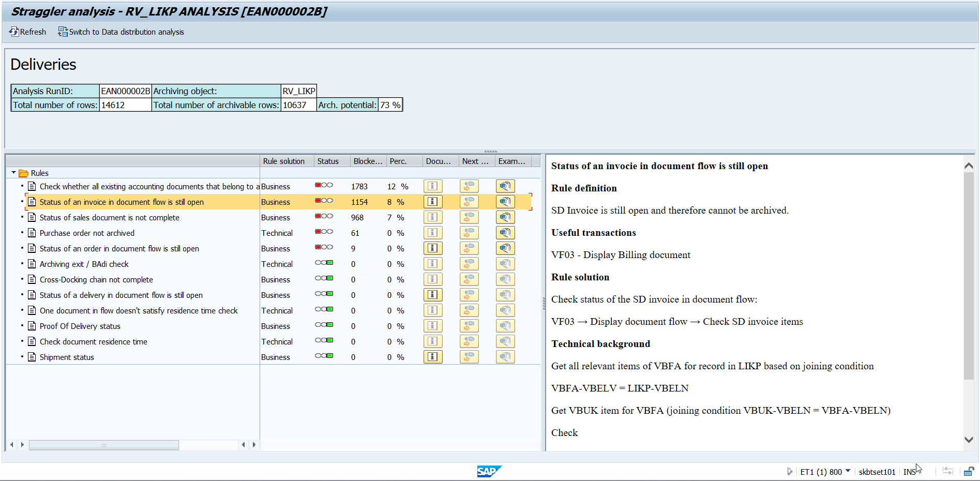Expand the status bar triangle arrow
980x481 pixels.
click(790, 471)
